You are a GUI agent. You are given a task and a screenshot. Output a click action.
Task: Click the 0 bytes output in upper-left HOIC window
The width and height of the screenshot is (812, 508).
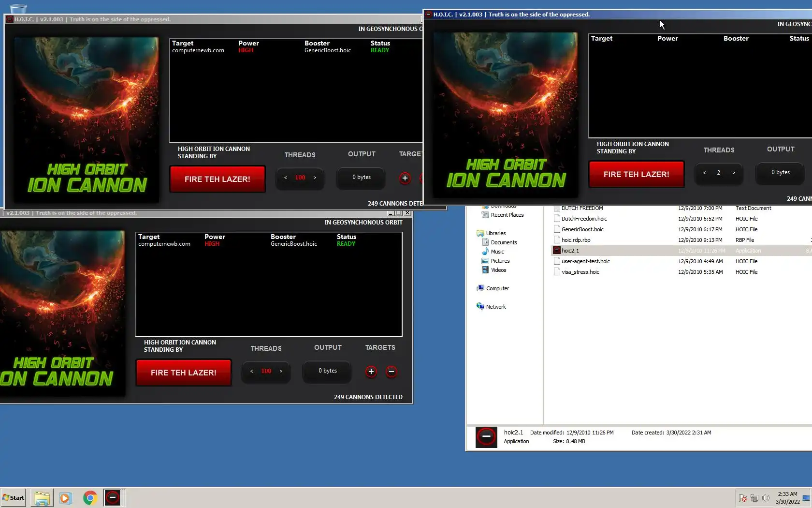point(362,177)
